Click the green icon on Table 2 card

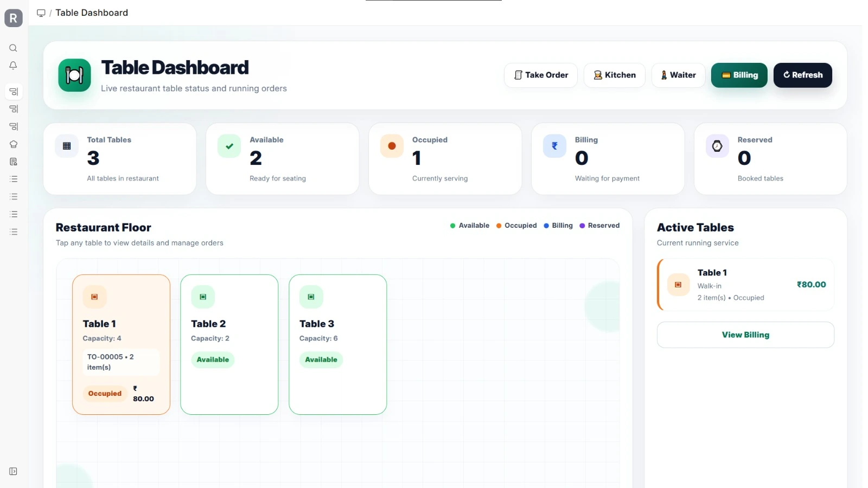[203, 297]
